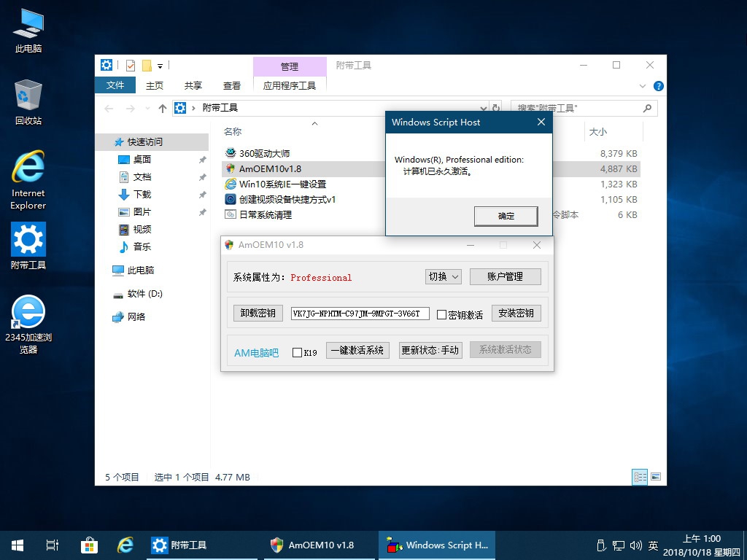The height and width of the screenshot is (560, 747).
Task: Open the network tray icon
Action: [619, 545]
